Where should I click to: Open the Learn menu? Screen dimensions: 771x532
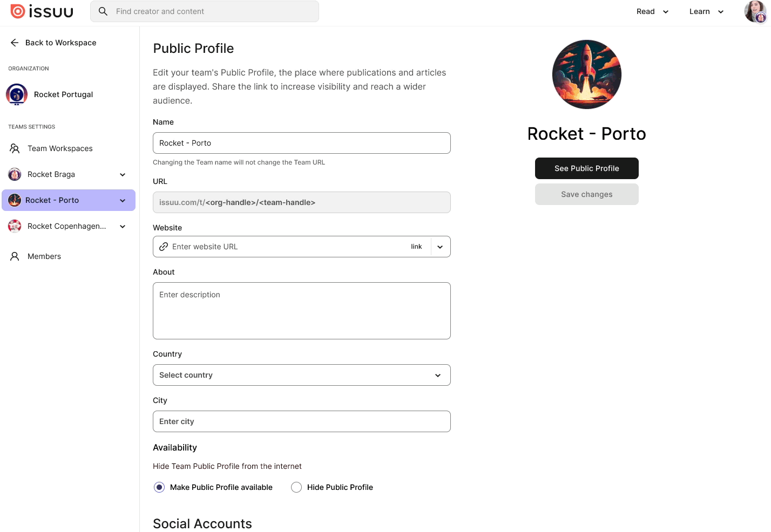pos(706,11)
